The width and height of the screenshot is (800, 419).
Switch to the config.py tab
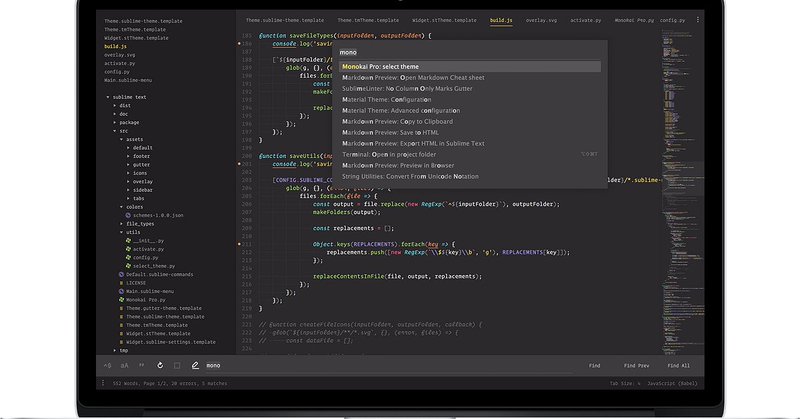672,20
